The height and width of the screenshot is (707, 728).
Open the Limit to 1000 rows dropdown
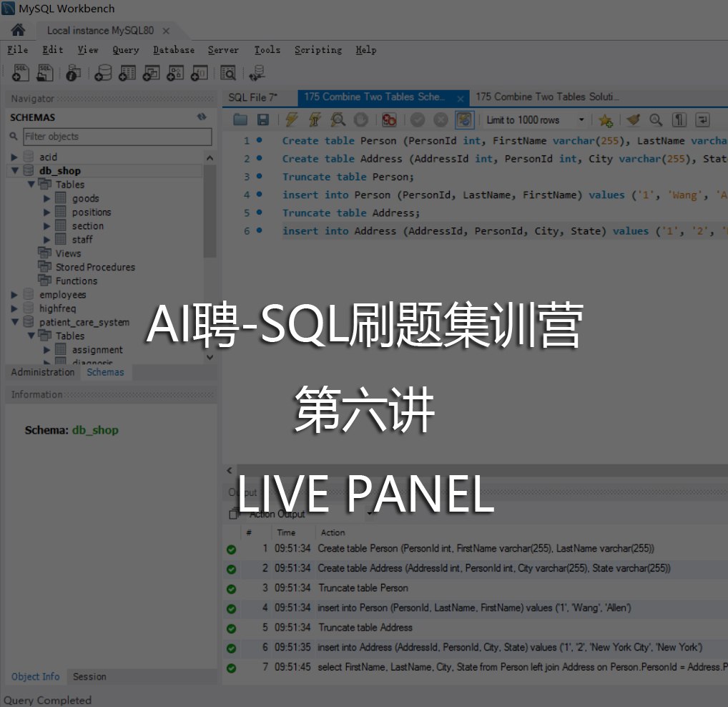tap(533, 120)
